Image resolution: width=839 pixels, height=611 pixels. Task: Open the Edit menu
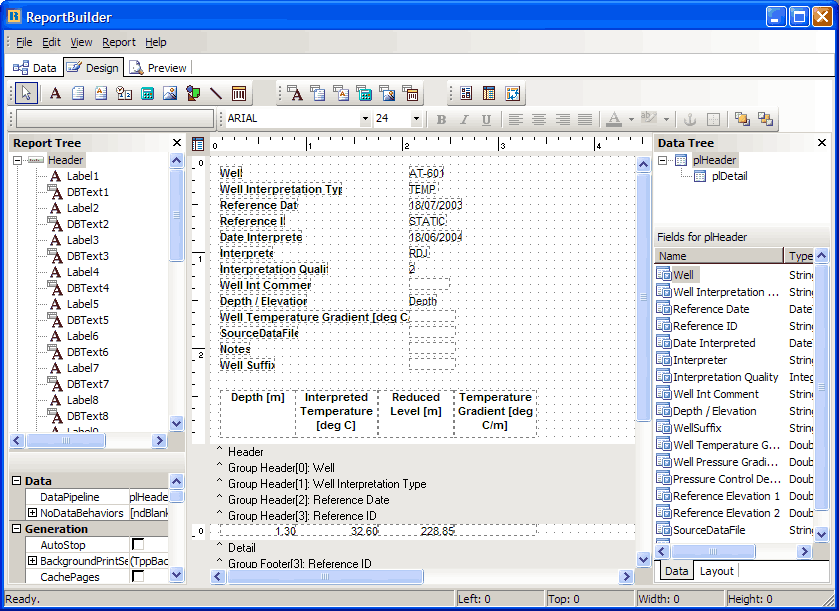tap(51, 42)
